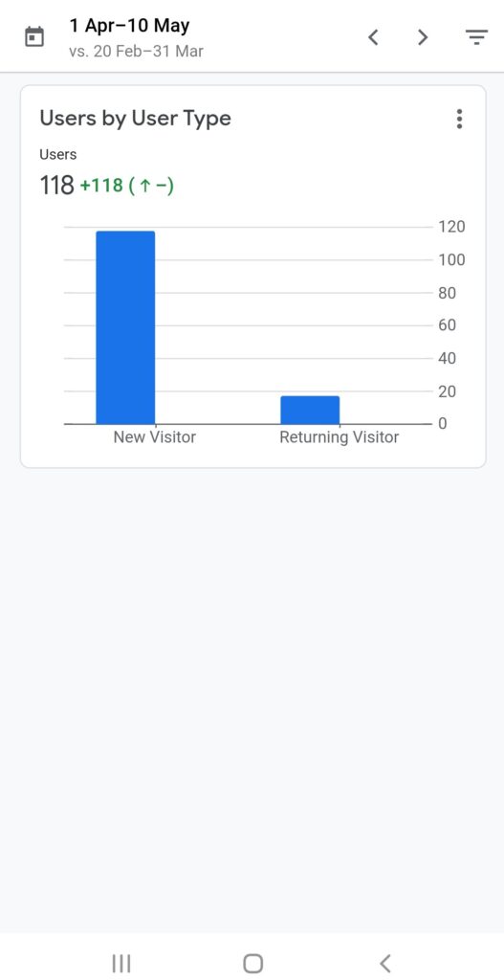The height and width of the screenshot is (980, 504).
Task: Select the 1 Apr–10 May date range
Action: click(130, 26)
